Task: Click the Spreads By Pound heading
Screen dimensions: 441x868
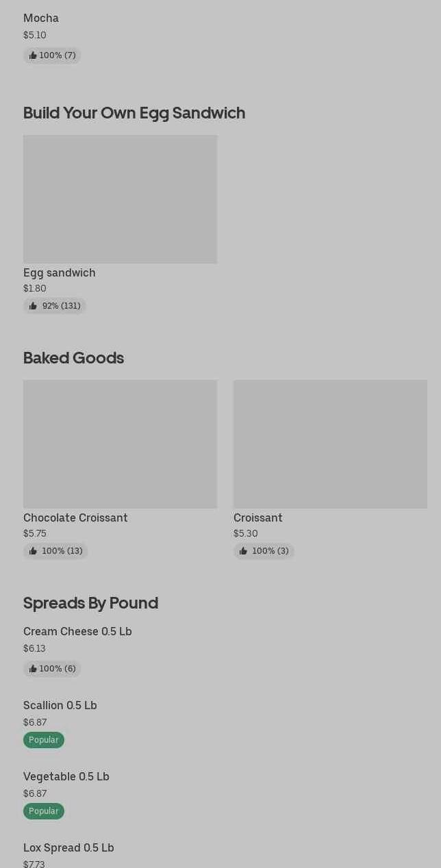Action: point(90,603)
